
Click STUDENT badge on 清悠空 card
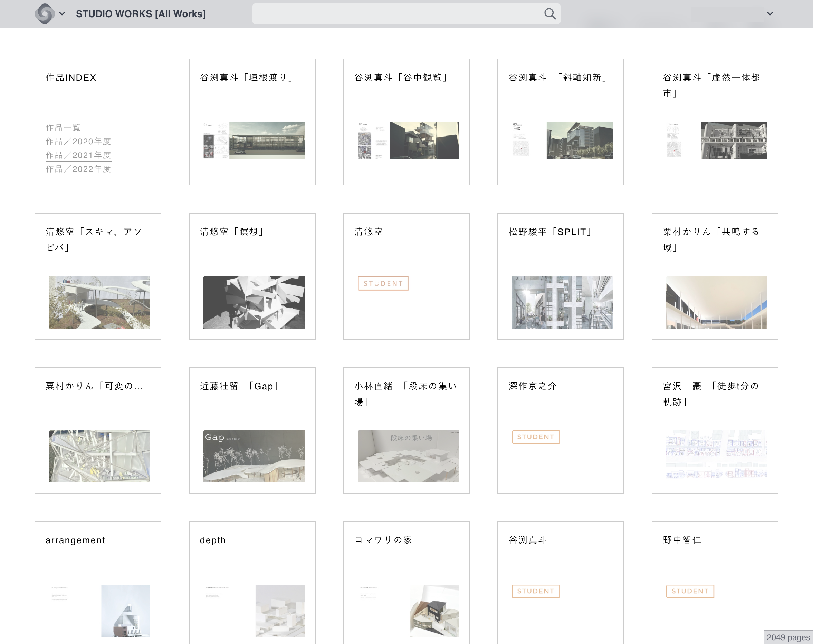pyautogui.click(x=383, y=283)
